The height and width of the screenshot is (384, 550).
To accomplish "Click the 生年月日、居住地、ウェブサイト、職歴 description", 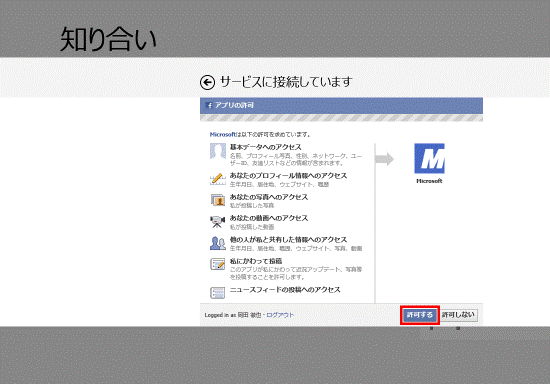I will click(279, 184).
